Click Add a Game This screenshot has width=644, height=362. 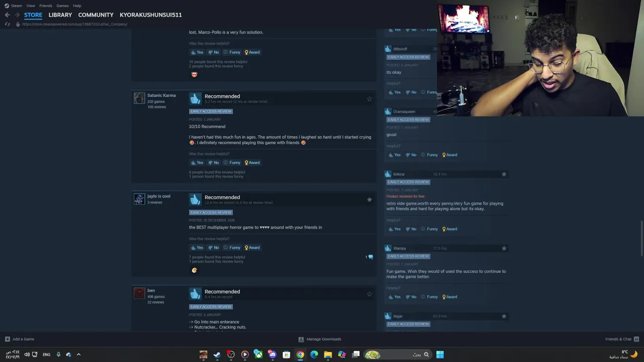[x=20, y=339]
